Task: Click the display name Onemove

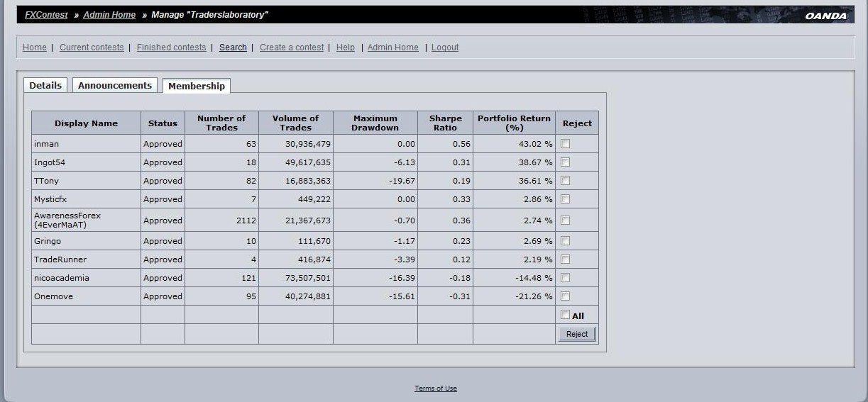Action: [x=53, y=296]
